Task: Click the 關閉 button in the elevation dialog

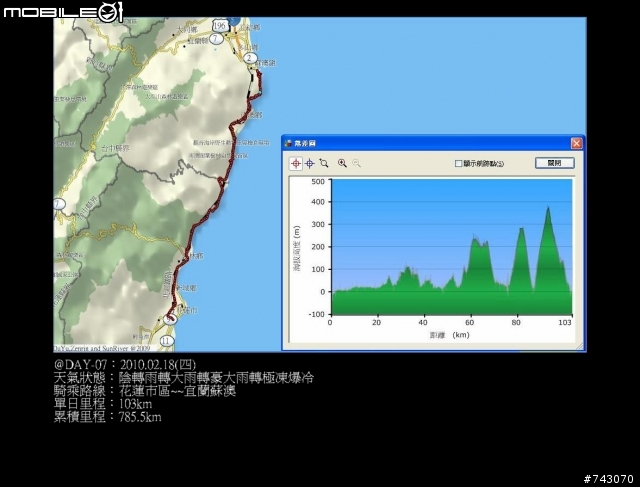Action: 555,163
